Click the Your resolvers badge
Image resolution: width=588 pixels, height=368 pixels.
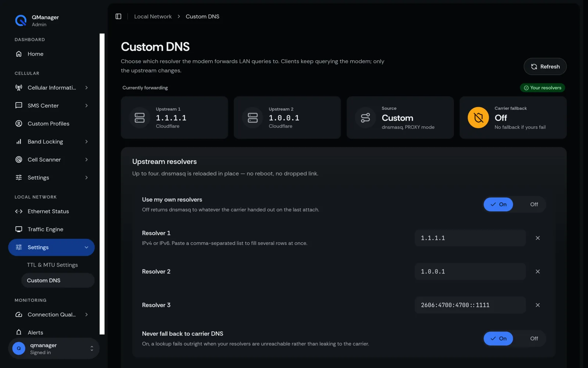[542, 88]
